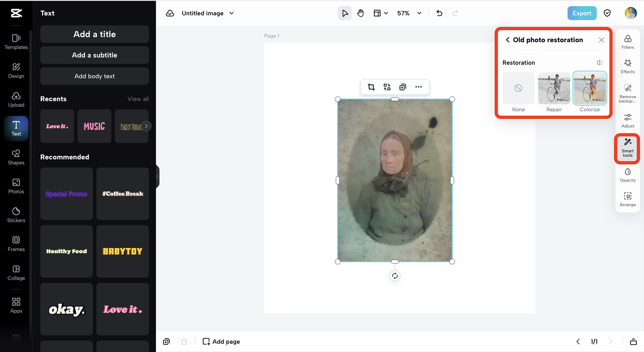Select the Text sidebar tab
The height and width of the screenshot is (352, 644).
point(16,128)
